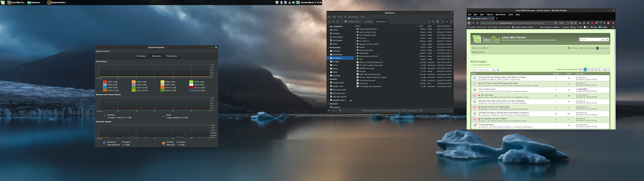Collapse the My Computer sidebar section
This screenshot has width=644, height=181.
tap(328, 27)
